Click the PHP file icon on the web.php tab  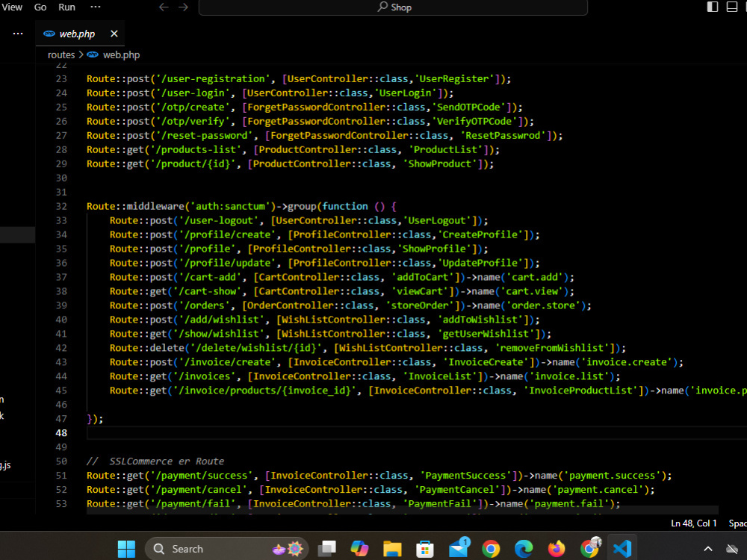click(49, 34)
